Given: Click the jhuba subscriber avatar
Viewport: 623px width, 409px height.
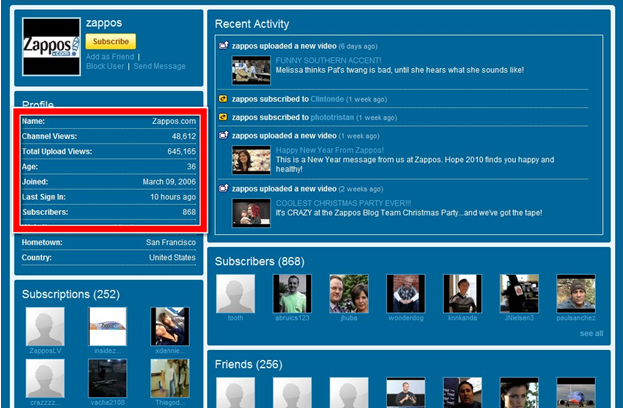Looking at the screenshot, I should (x=349, y=294).
